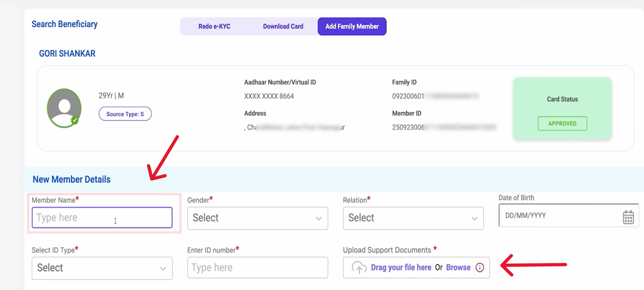The image size is (644, 290).
Task: Open the Relation dropdown
Action: [x=413, y=218]
